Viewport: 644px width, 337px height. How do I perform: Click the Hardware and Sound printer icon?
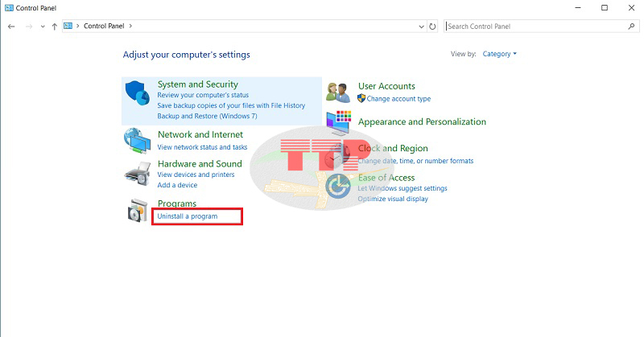(137, 174)
